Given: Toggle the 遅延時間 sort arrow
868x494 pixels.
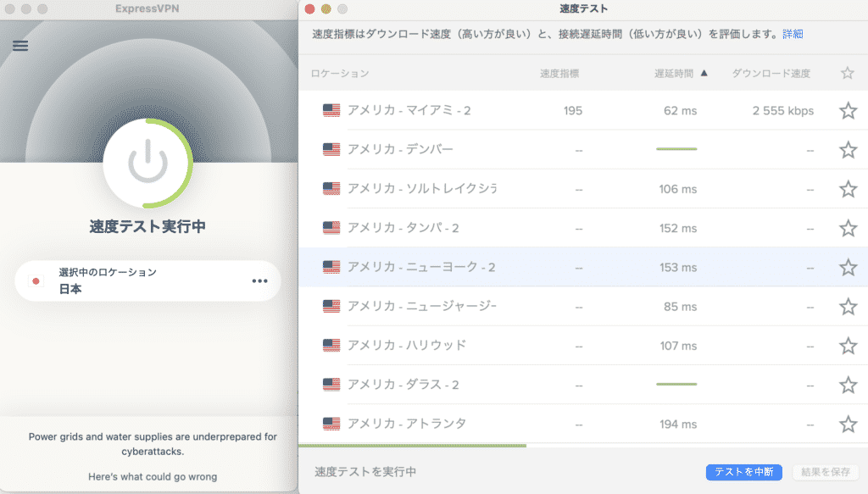Looking at the screenshot, I should pyautogui.click(x=704, y=73).
